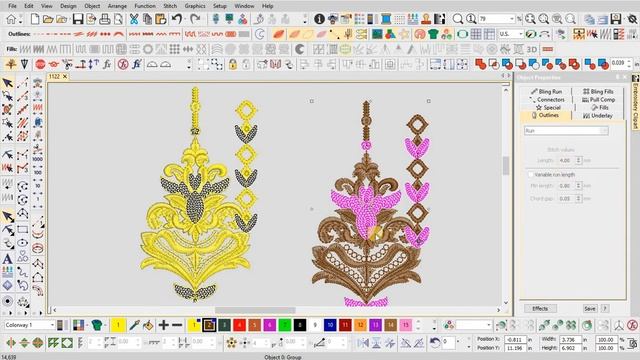Image resolution: width=640 pixels, height=360 pixels.
Task: Click the grid display icon
Action: (x=476, y=34)
